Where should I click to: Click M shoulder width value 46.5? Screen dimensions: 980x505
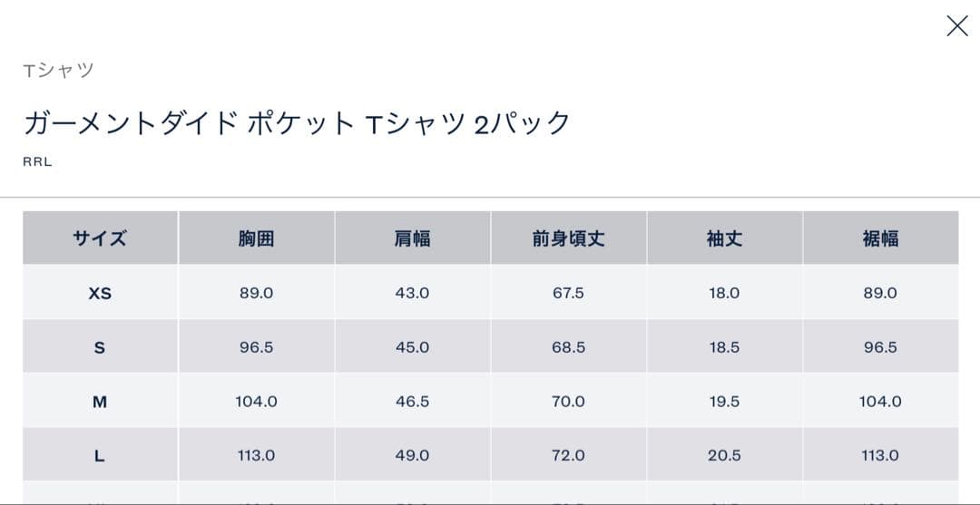click(x=412, y=402)
